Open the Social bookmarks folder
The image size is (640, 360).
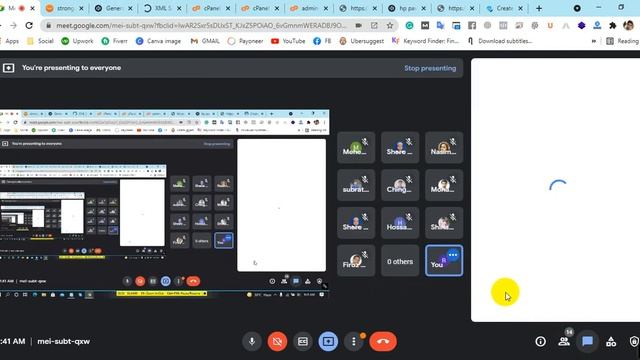(40, 41)
